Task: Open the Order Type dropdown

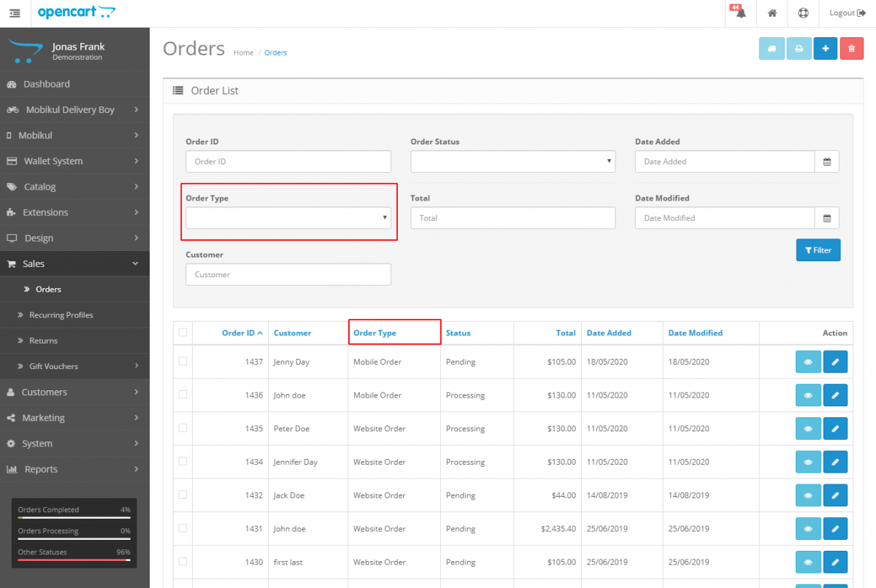Action: coord(288,217)
